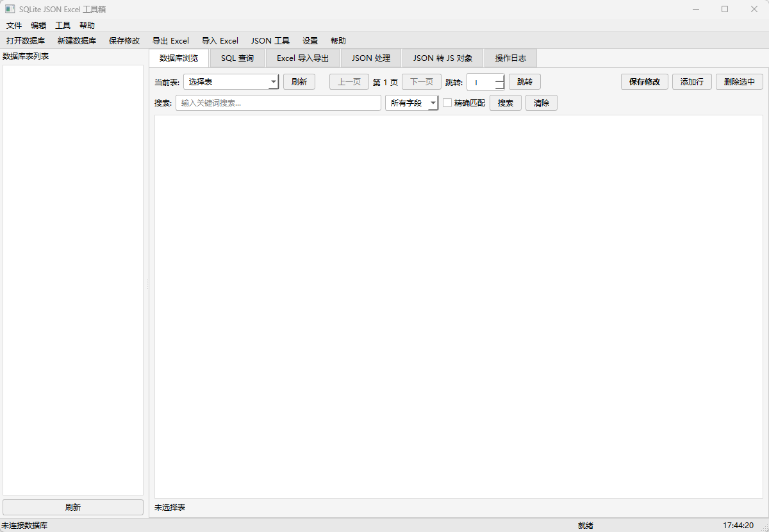The width and height of the screenshot is (769, 532).
Task: Switch to the Excel 导入导出 tab
Action: pyautogui.click(x=302, y=58)
